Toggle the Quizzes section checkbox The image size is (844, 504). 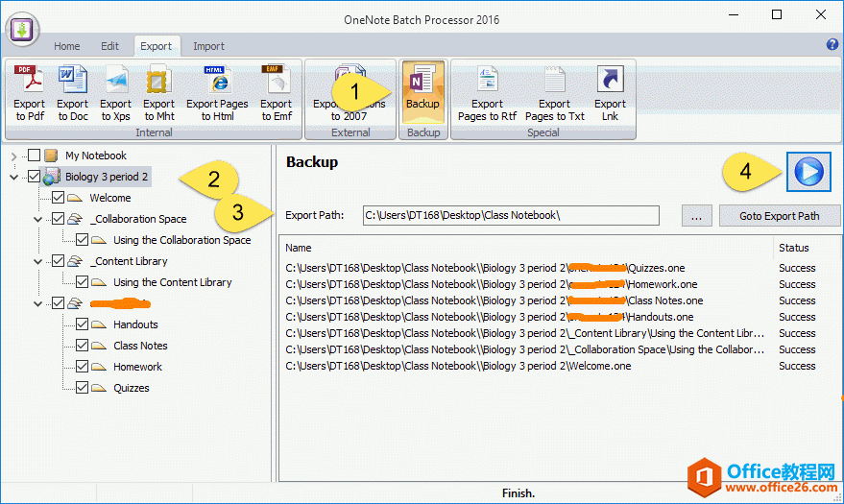coord(82,388)
